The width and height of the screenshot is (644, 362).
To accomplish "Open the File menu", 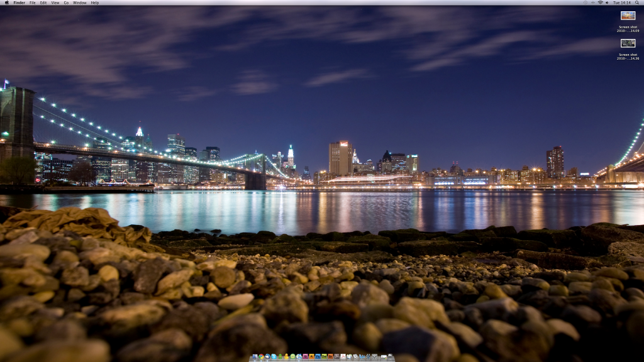I will coord(32,3).
